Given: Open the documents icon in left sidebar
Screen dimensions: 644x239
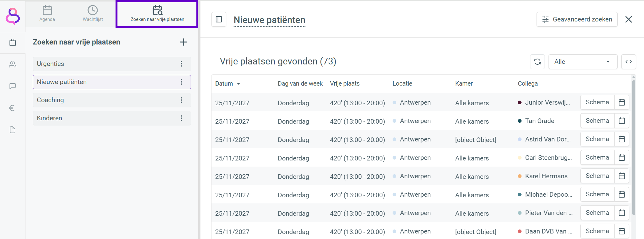Looking at the screenshot, I should (13, 130).
